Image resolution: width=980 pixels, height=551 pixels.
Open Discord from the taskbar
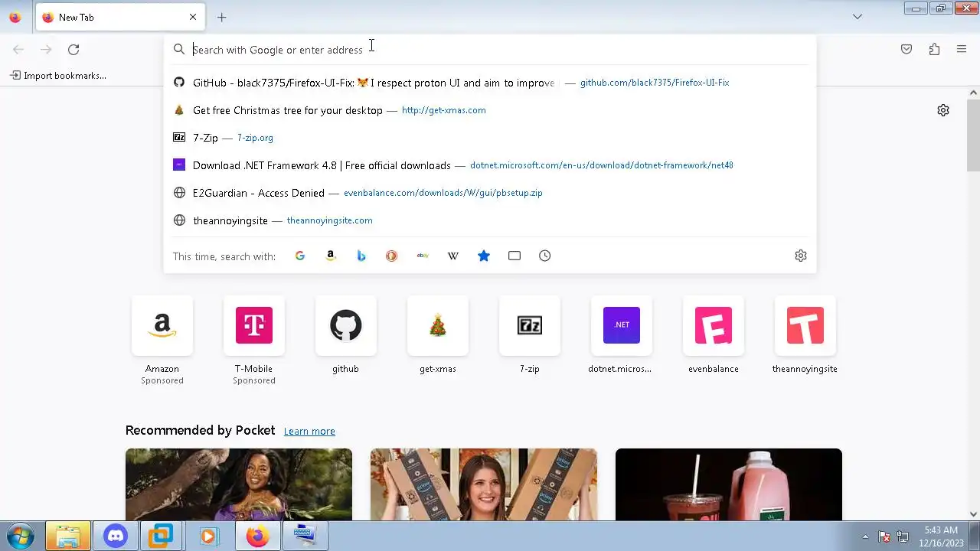[116, 536]
